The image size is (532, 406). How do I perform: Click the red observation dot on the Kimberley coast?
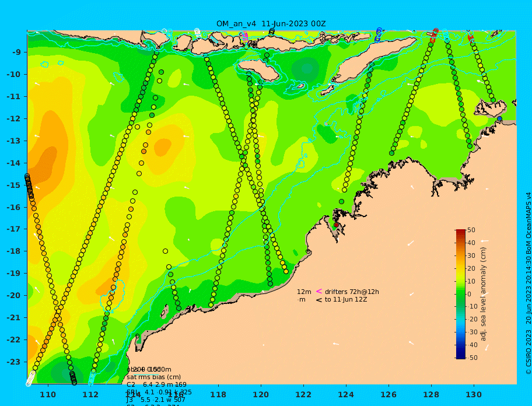(x=336, y=225)
